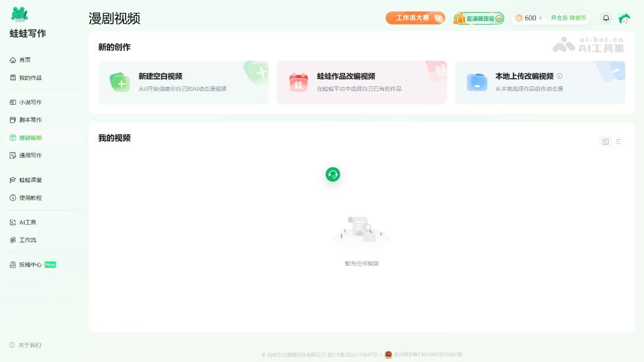The width and height of the screenshot is (644, 362).
Task: Switch 我的视频 to list view
Action: [x=618, y=142]
